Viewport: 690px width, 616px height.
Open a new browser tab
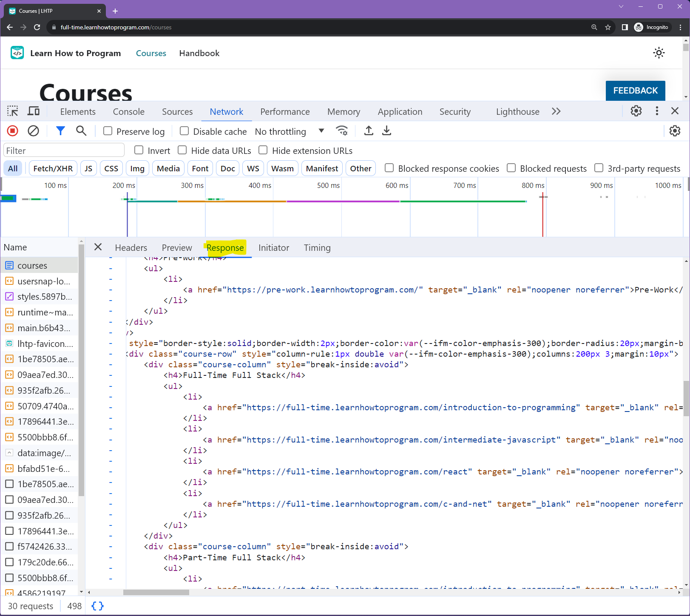point(115,11)
